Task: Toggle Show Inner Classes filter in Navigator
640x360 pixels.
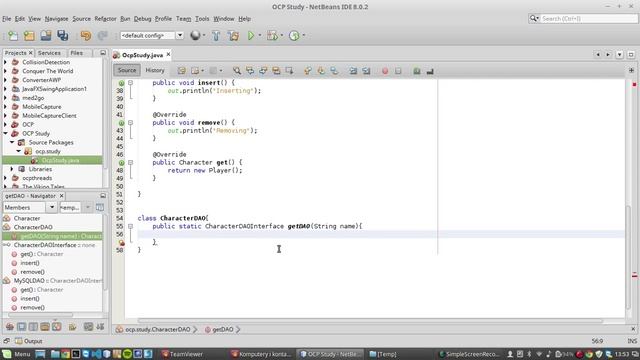Action: point(57,327)
